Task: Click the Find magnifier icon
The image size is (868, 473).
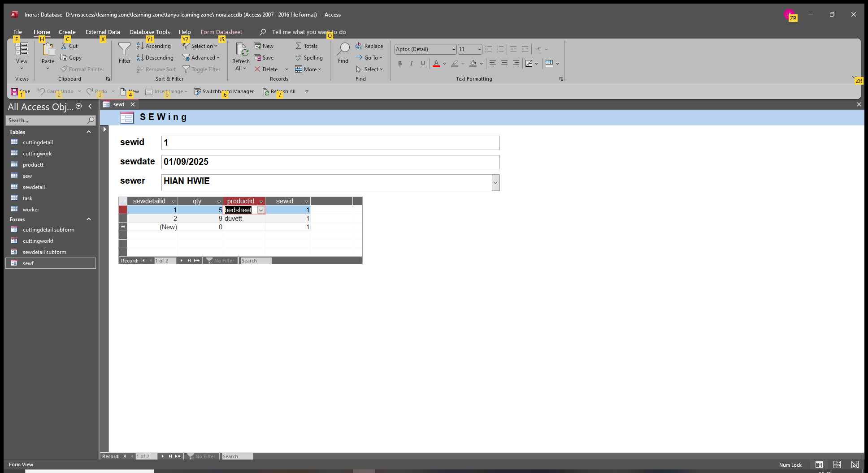Action: coord(343,49)
